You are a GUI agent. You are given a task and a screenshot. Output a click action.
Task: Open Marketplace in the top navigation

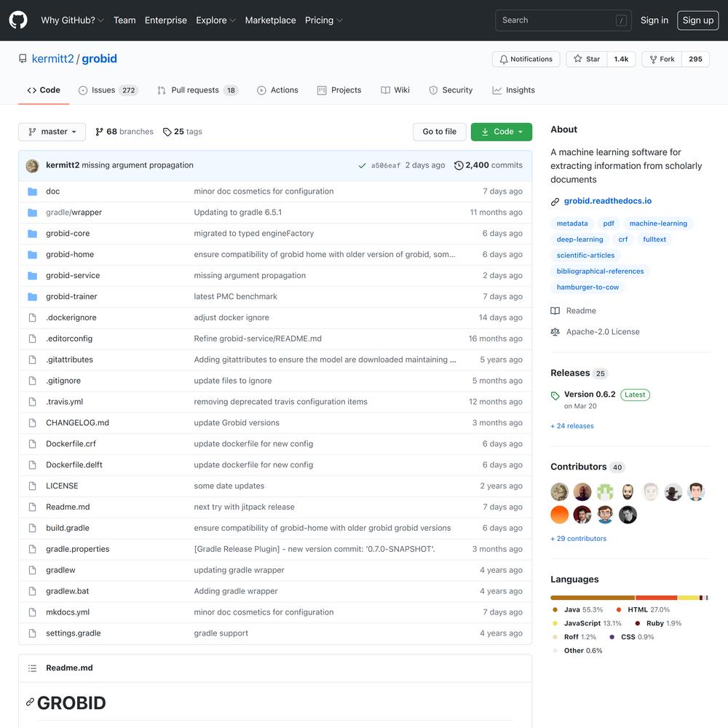pyautogui.click(x=270, y=20)
